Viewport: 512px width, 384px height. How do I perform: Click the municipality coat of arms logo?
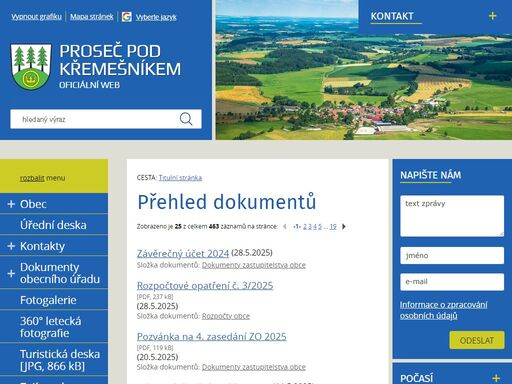31,66
